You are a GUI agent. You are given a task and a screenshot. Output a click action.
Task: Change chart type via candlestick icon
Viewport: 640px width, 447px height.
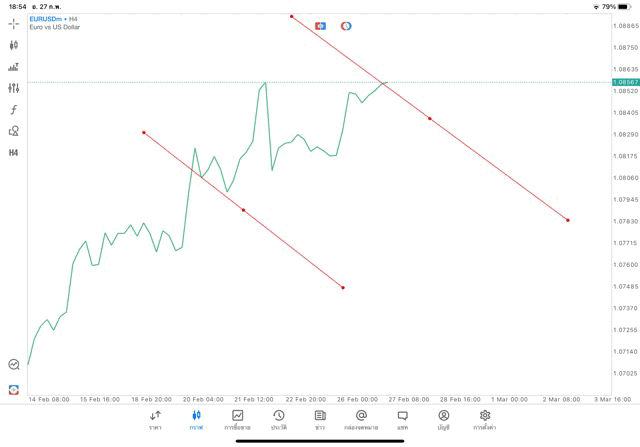tap(14, 45)
